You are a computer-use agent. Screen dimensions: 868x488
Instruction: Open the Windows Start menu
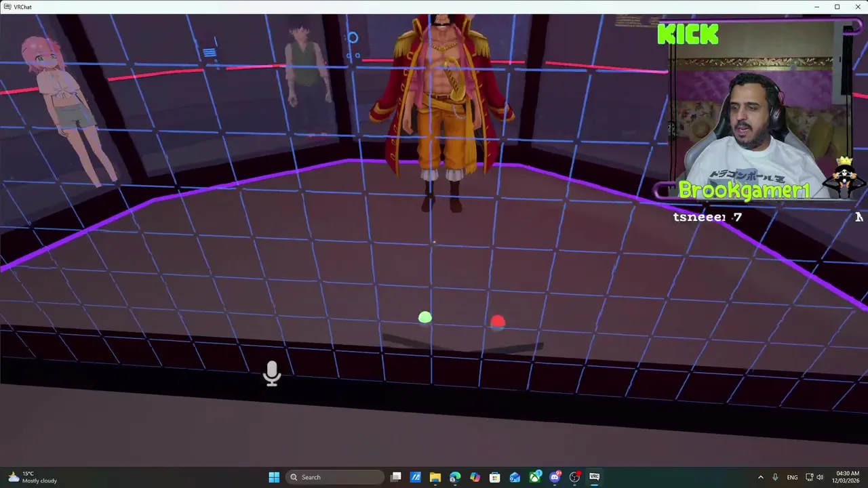(274, 477)
